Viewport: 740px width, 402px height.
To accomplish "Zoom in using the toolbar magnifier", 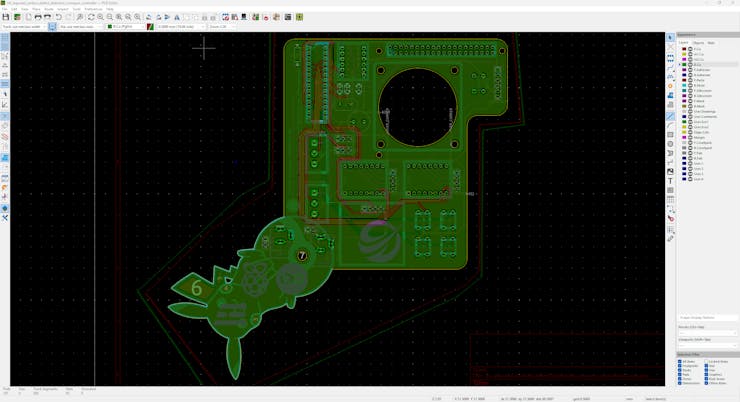I will click(100, 17).
